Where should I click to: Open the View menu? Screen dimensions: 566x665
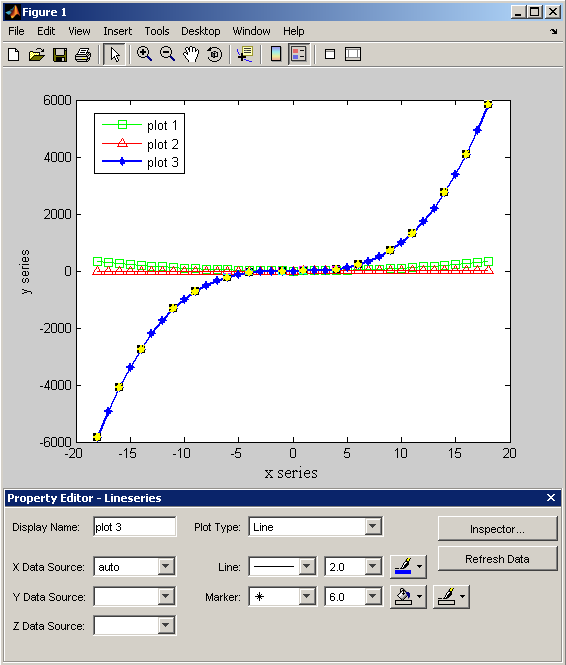(x=79, y=31)
